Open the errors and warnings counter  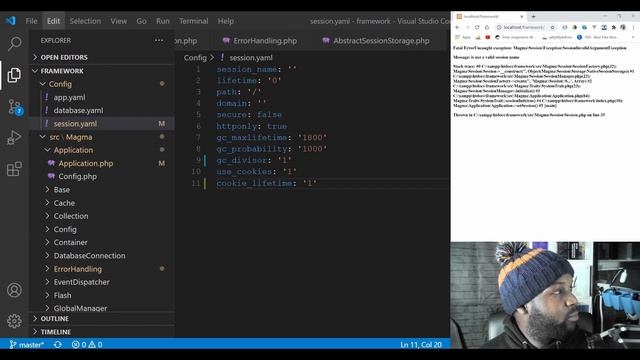(87, 344)
